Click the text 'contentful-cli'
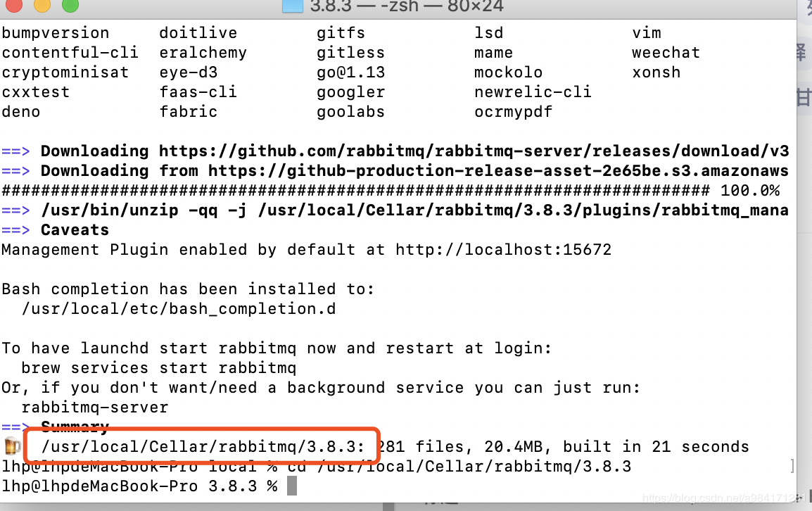Viewport: 812px width, 511px height. pos(70,53)
